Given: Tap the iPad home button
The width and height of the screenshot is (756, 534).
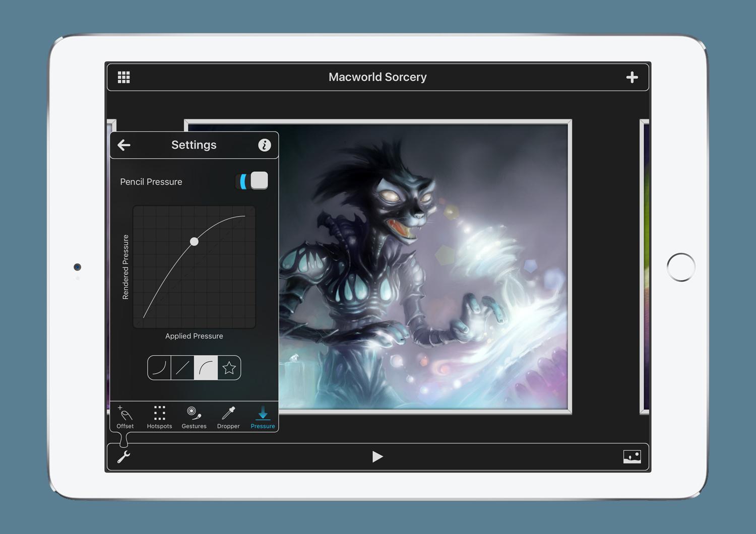Looking at the screenshot, I should tap(681, 267).
